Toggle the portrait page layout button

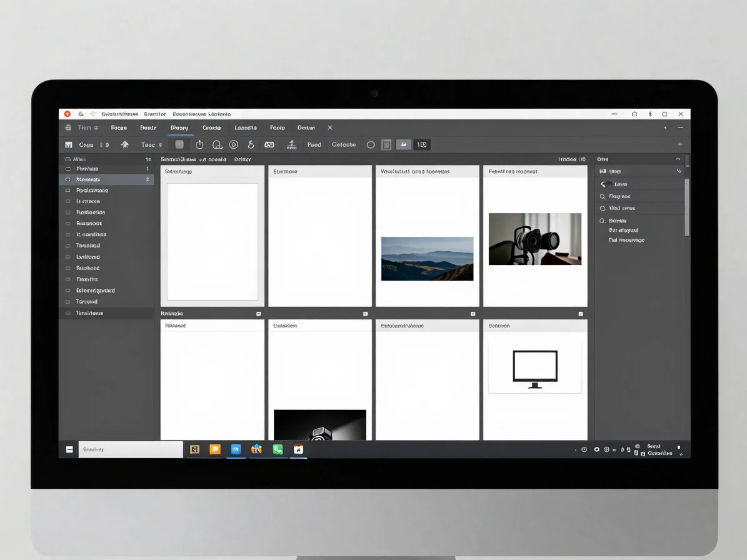click(x=386, y=145)
